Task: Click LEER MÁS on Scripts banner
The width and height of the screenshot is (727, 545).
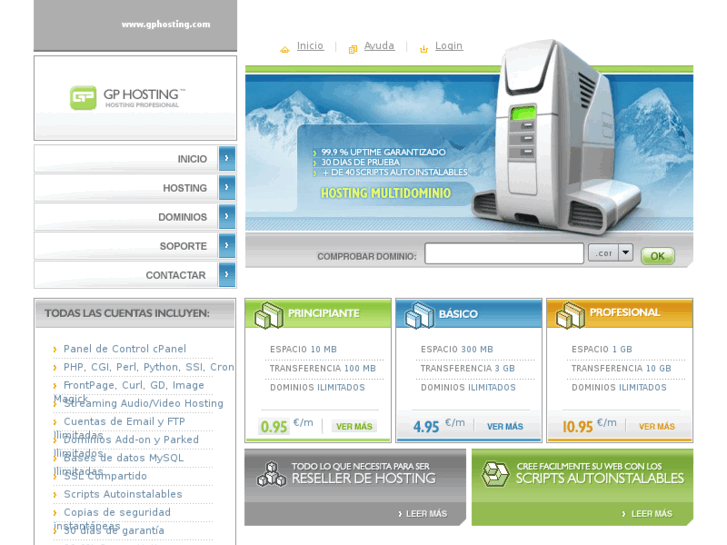Action: click(647, 513)
